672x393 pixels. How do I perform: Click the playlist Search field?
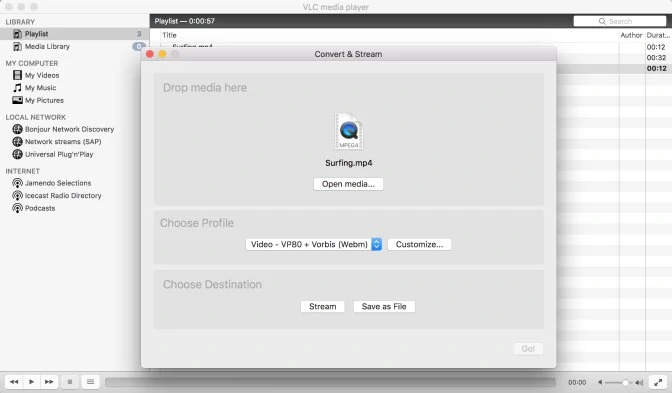click(x=620, y=21)
